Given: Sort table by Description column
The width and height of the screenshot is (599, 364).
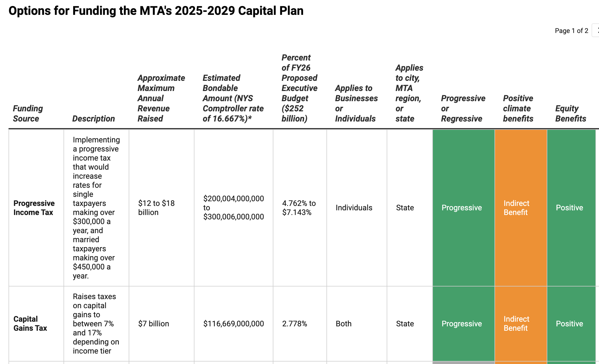Looking at the screenshot, I should point(94,118).
